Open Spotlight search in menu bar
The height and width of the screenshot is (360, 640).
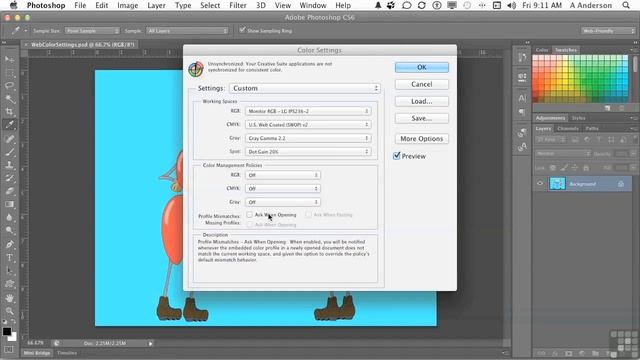click(x=626, y=5)
